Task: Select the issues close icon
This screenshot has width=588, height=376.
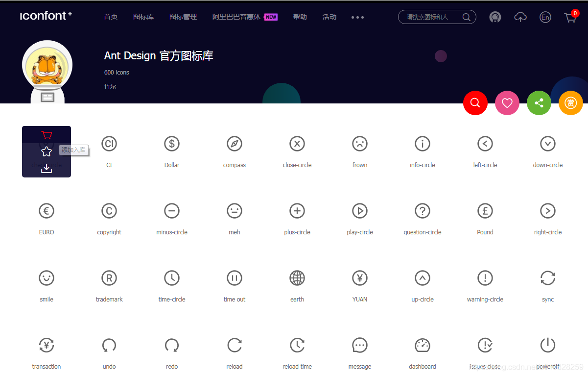Action: click(485, 345)
